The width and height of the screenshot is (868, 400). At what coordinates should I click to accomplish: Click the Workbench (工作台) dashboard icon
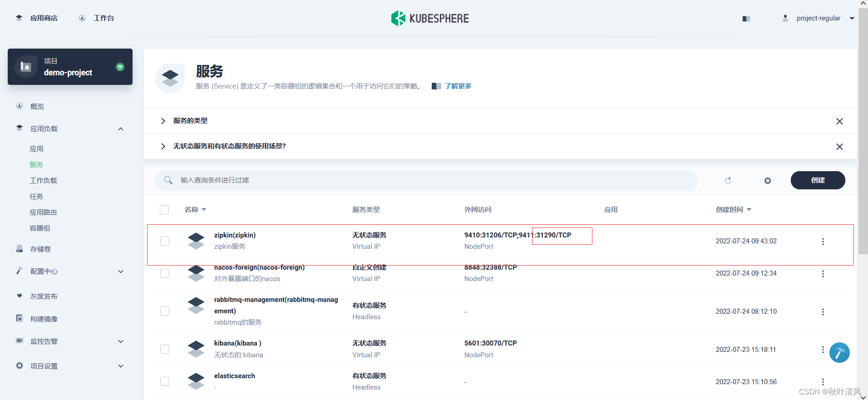click(82, 18)
